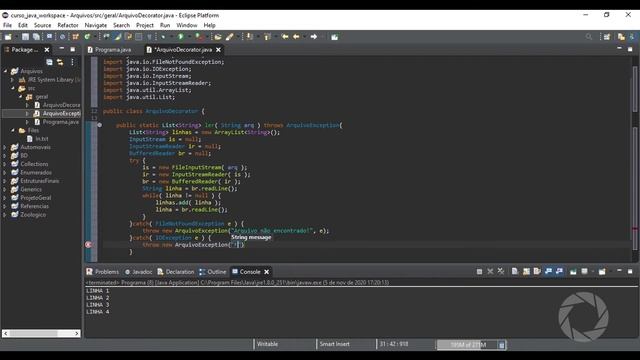Click the Save All icon in the toolbar

pyautogui.click(x=36, y=37)
